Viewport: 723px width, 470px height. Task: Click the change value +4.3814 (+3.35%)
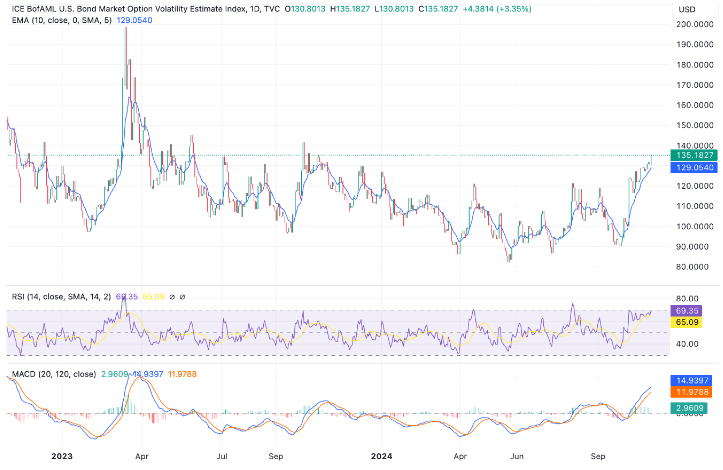coord(497,9)
